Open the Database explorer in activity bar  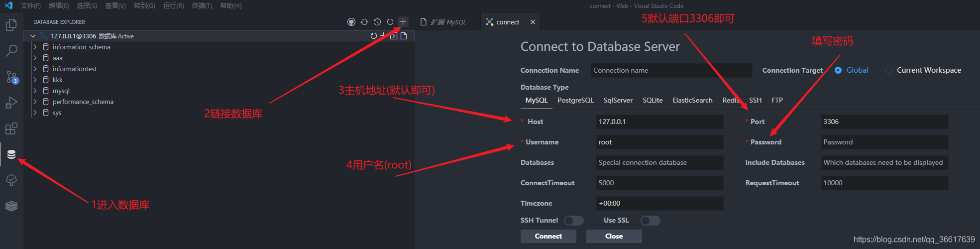pos(11,154)
